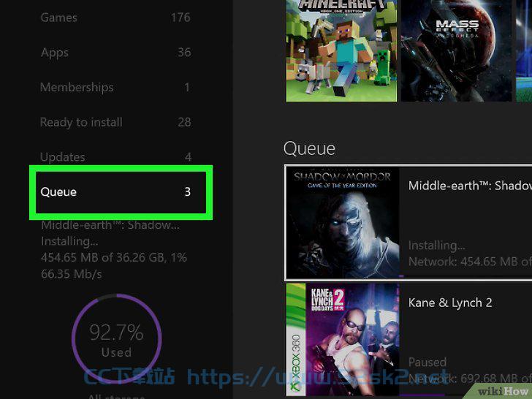532x399 pixels.
Task: Click sidebar Installing... status line
Action: 69,241
